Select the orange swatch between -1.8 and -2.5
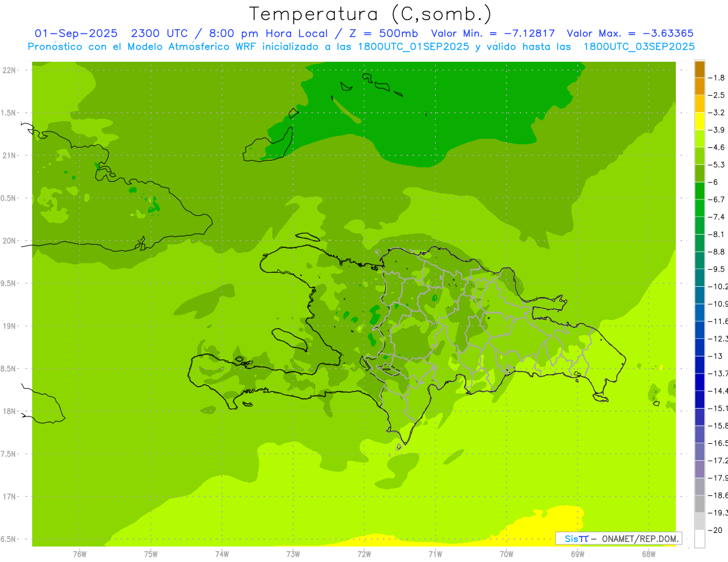This screenshot has width=728, height=562. 699,87
